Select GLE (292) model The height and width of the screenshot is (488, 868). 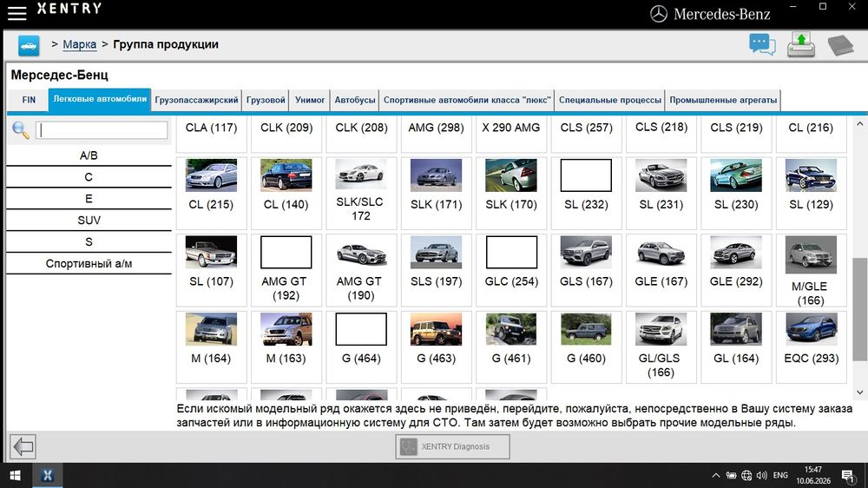coord(736,270)
